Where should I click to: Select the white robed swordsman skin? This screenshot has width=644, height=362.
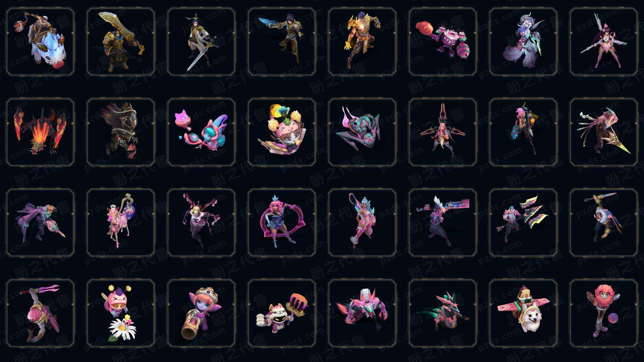201,42
